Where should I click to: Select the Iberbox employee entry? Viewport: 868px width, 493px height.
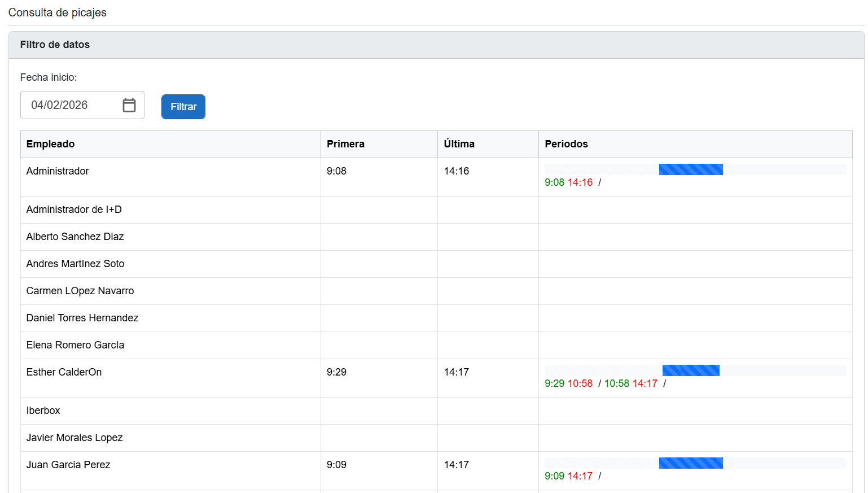coord(43,411)
